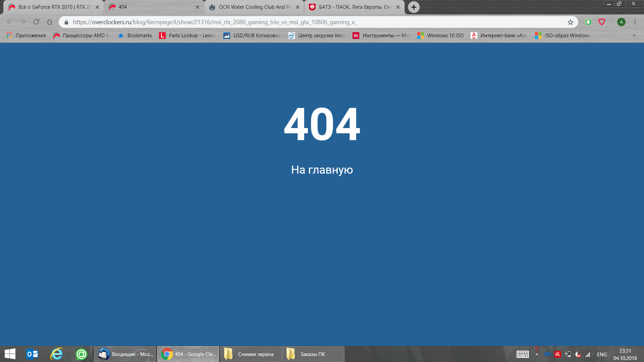Expand hidden bookmarks chevron
Image resolution: width=644 pixels, height=362 pixels.
634,36
